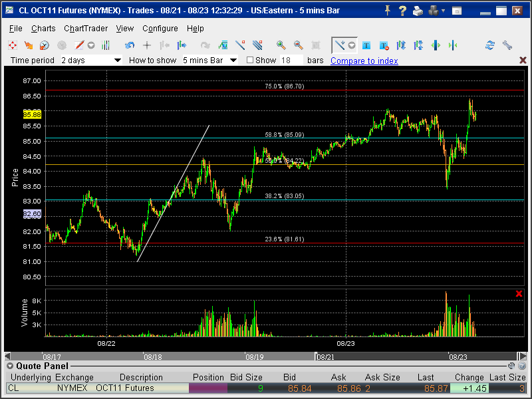The height and width of the screenshot is (399, 532).
Task: Collapse the Quote Panel expander
Action: coord(10,366)
